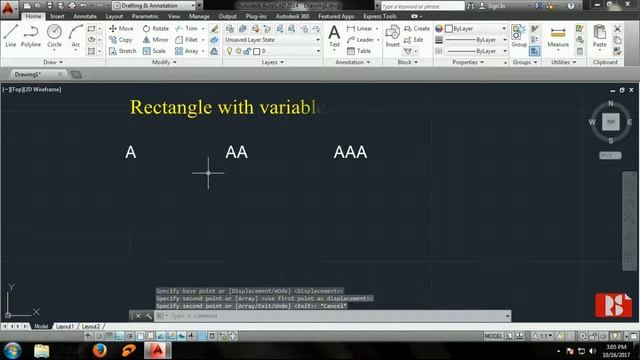The image size is (640, 360).
Task: Activate the Fillet command
Action: tap(186, 40)
